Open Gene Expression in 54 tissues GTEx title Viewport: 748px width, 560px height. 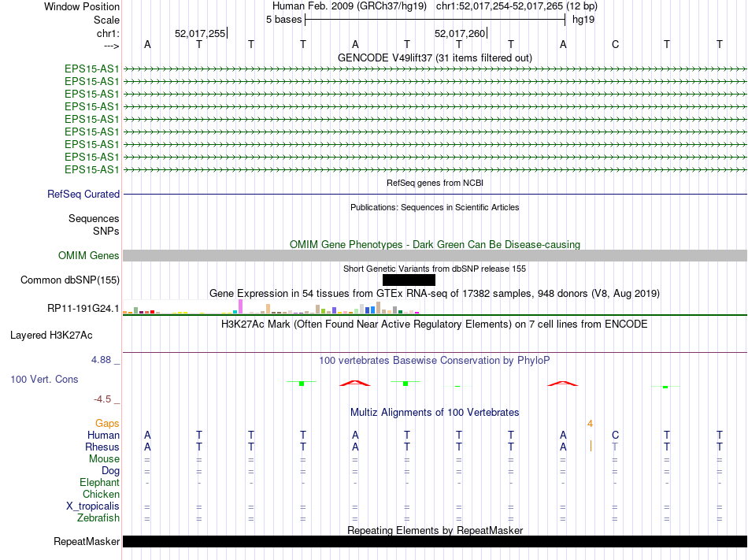point(435,293)
